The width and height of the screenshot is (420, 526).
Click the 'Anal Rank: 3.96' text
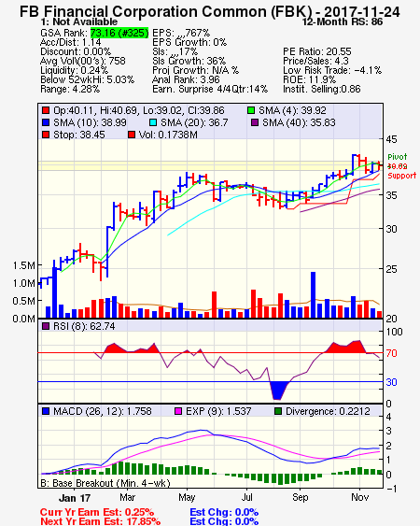pyautogui.click(x=186, y=79)
